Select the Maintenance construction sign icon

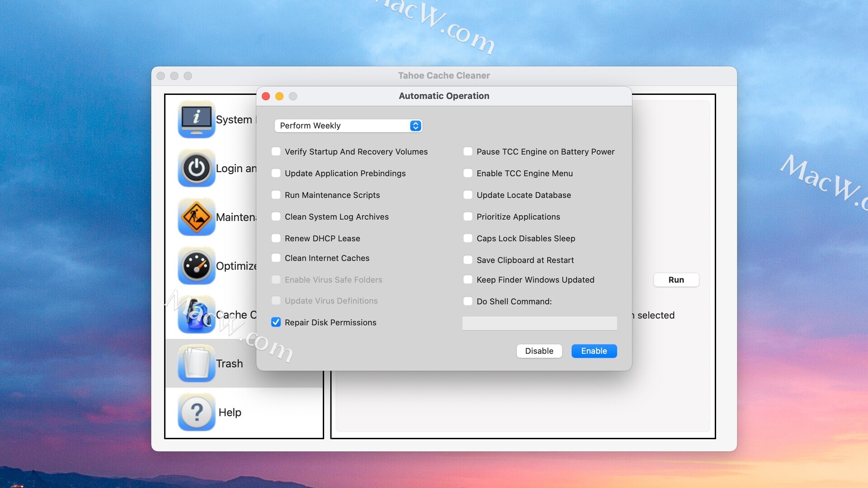(x=196, y=217)
